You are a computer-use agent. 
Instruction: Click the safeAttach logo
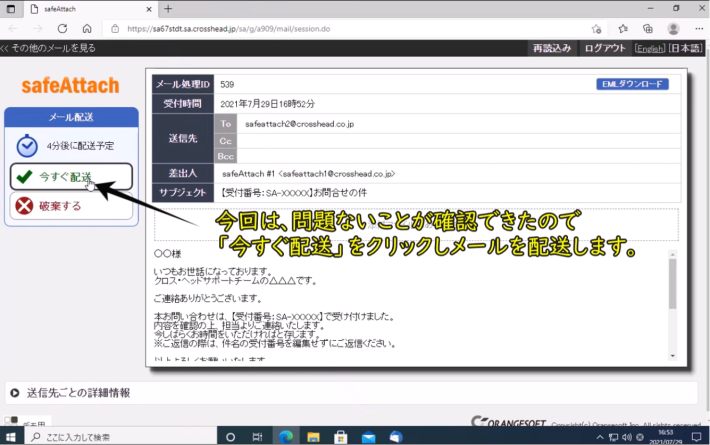click(71, 86)
